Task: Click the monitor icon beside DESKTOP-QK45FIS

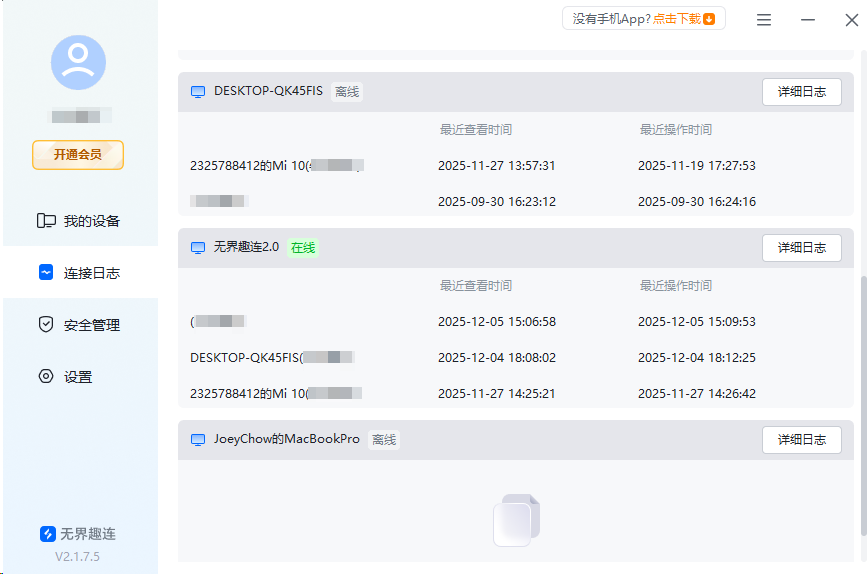Action: click(x=198, y=92)
